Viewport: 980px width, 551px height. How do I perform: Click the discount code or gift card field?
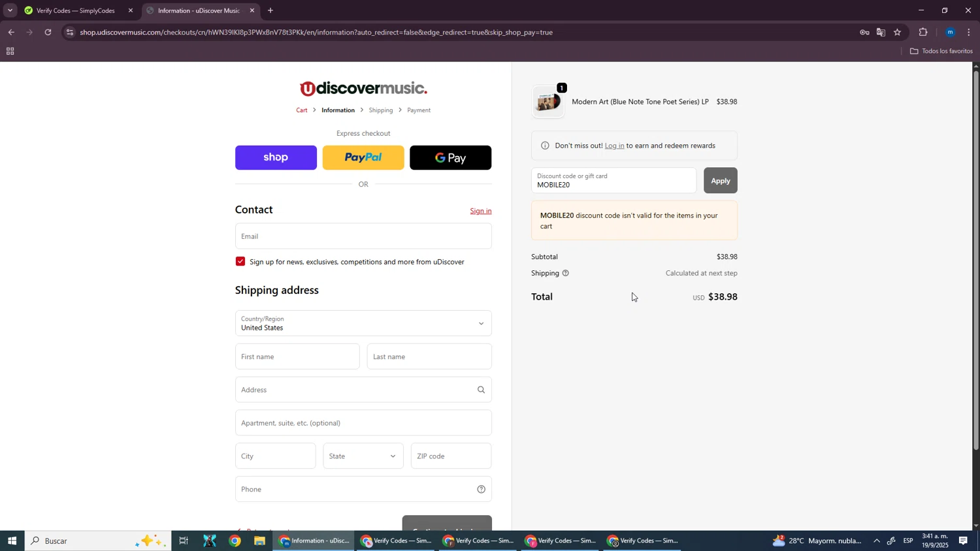pyautogui.click(x=613, y=181)
